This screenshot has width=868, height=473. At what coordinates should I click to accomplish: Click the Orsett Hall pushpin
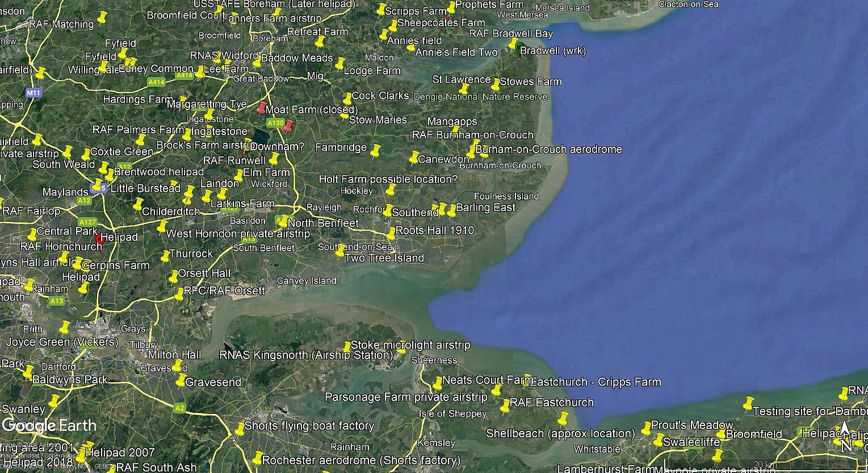coord(173,277)
